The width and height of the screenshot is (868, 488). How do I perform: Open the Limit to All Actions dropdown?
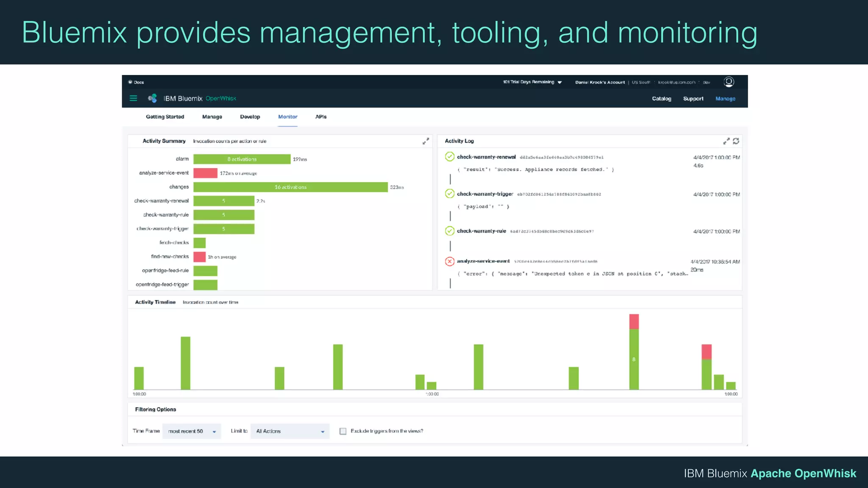pos(290,431)
